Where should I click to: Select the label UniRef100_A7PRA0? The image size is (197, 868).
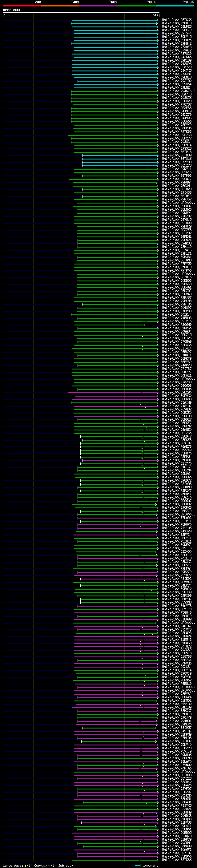(177, 311)
